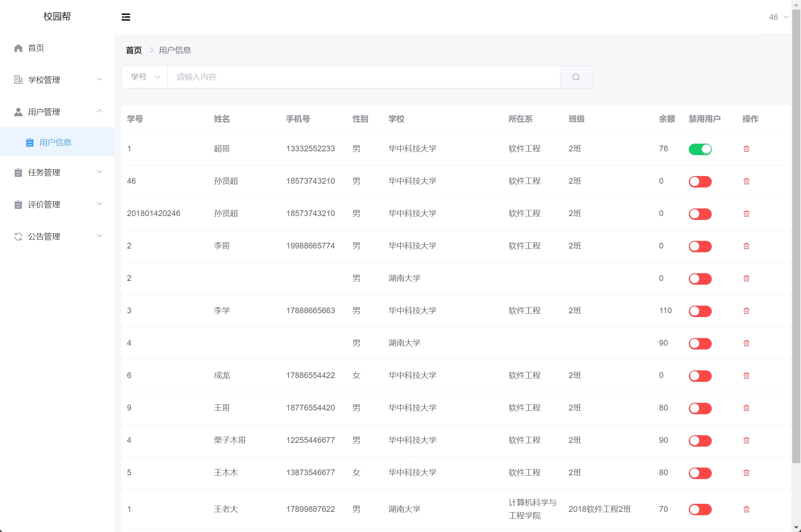Click the 用户信息 document icon

30,143
